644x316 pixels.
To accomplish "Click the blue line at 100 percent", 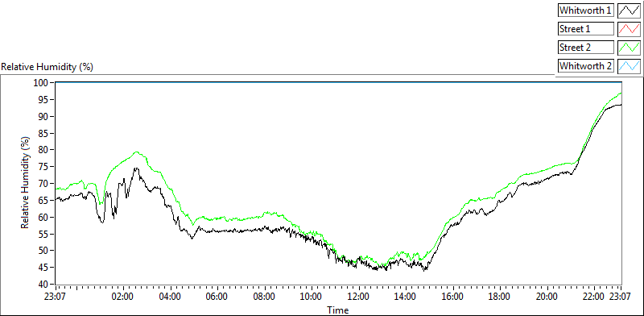I will pos(338,82).
